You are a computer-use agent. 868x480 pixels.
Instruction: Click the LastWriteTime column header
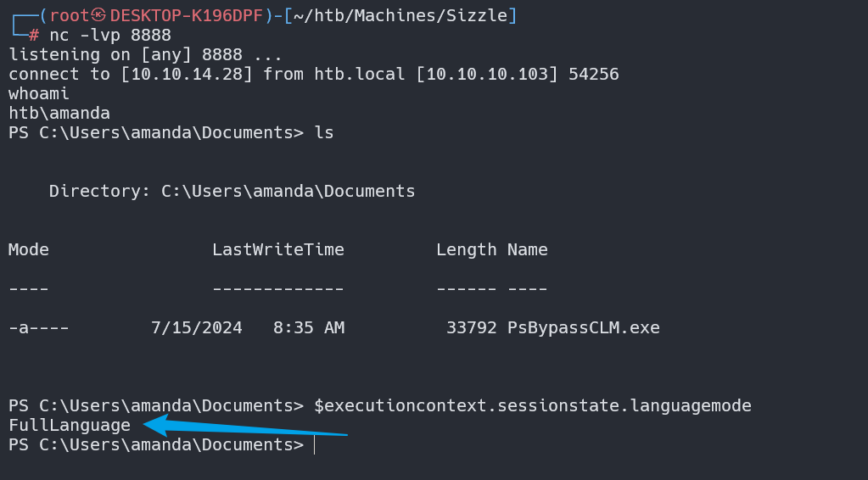(x=278, y=249)
